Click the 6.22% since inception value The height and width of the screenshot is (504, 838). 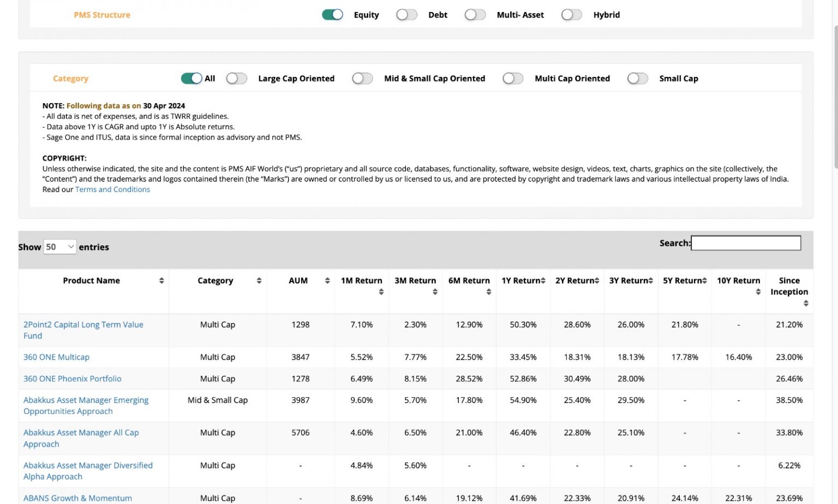coord(789,465)
